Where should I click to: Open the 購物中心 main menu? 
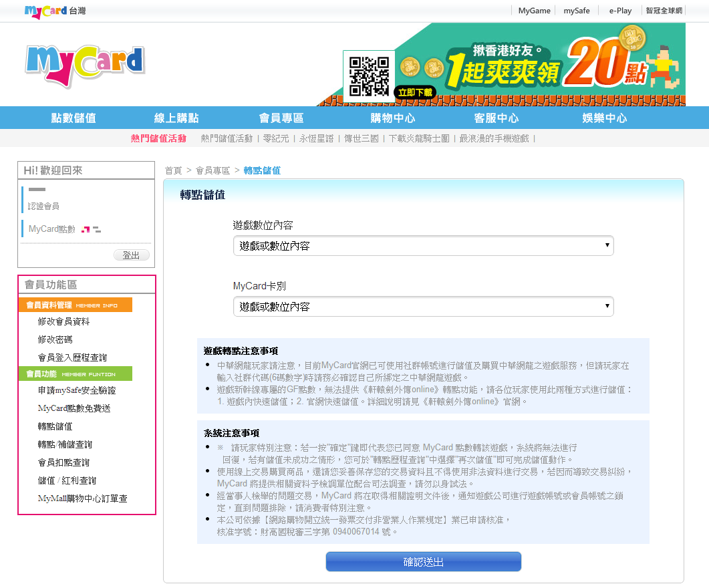[x=392, y=118]
